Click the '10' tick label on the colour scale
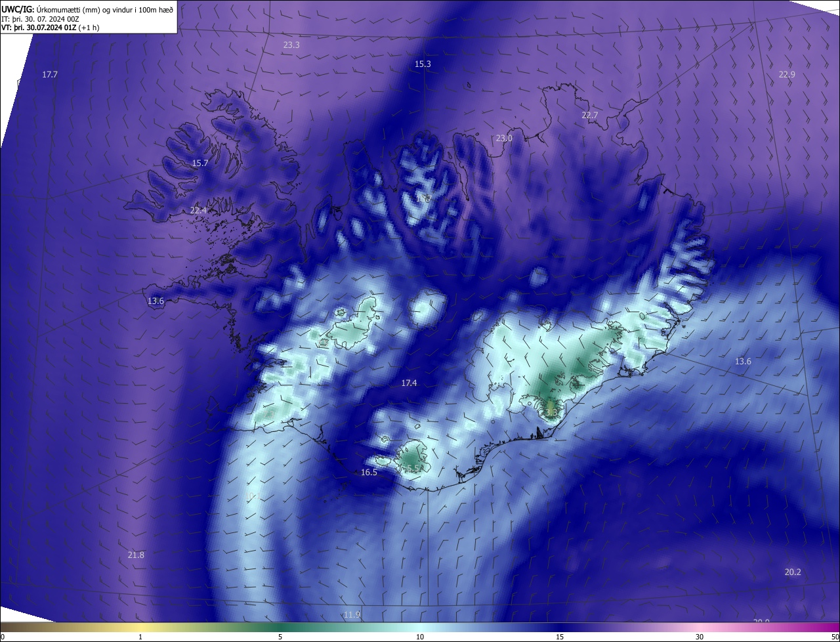This screenshot has width=840, height=642. click(x=420, y=637)
